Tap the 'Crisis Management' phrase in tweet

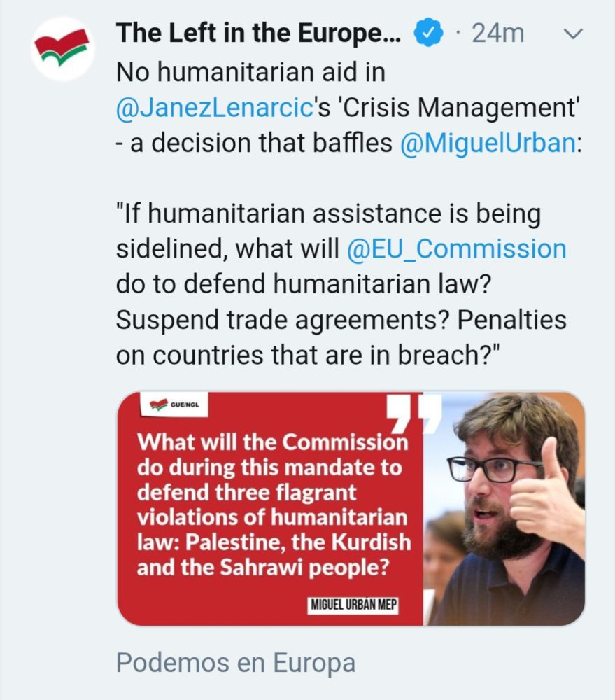tap(458, 108)
